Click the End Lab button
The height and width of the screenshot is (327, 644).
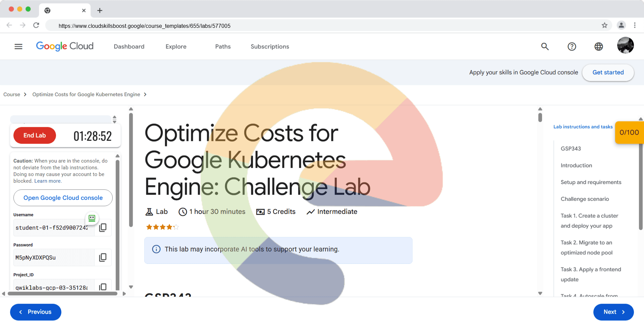35,135
